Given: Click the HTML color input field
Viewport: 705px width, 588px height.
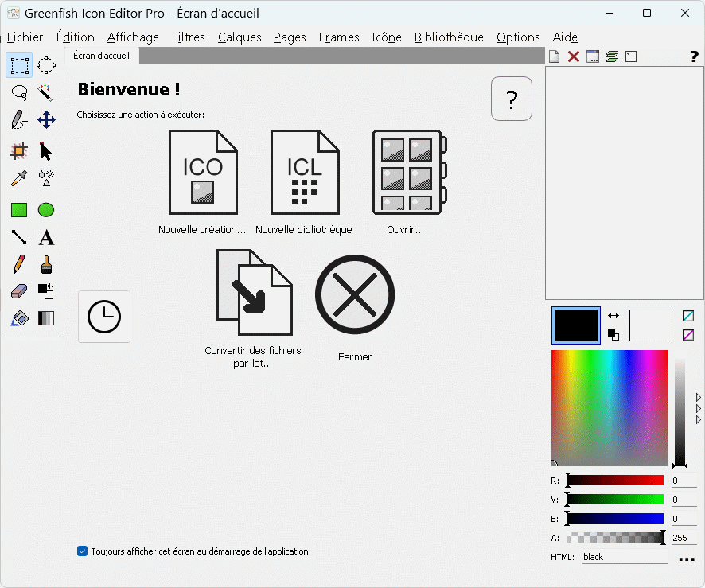Looking at the screenshot, I should click(625, 557).
